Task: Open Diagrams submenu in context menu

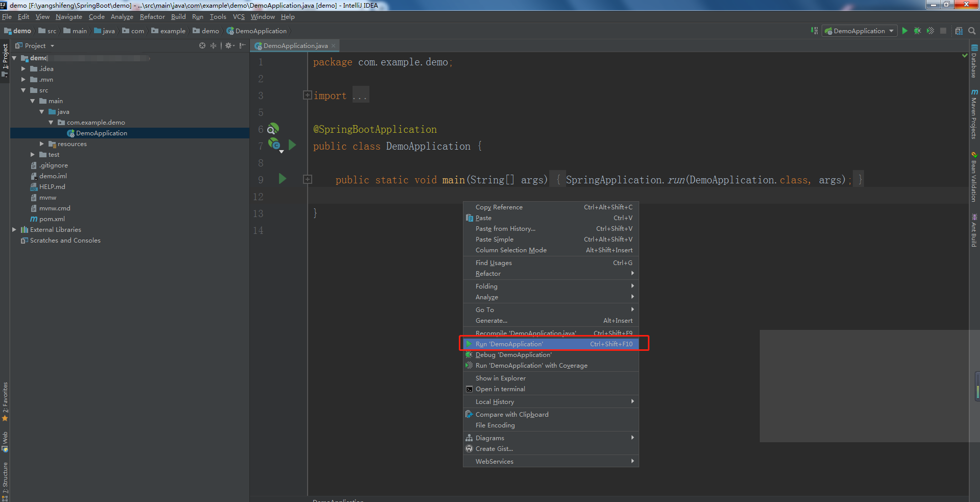Action: pyautogui.click(x=551, y=438)
